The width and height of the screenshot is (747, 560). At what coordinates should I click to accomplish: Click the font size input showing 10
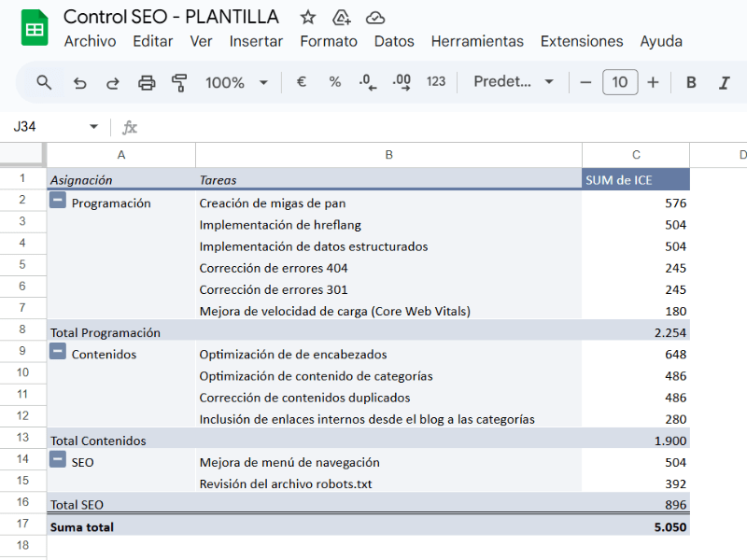click(620, 82)
